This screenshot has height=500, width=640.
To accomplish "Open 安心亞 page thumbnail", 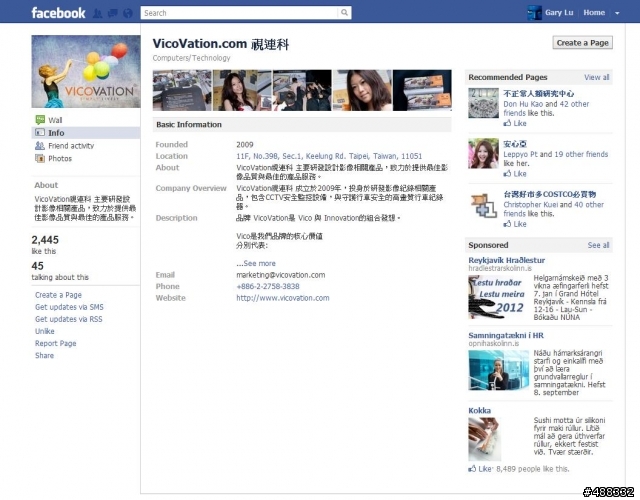I will (x=483, y=153).
